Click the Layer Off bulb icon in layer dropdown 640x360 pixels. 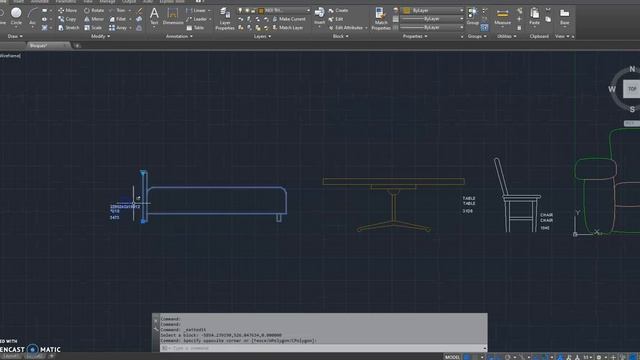pyautogui.click(x=240, y=11)
